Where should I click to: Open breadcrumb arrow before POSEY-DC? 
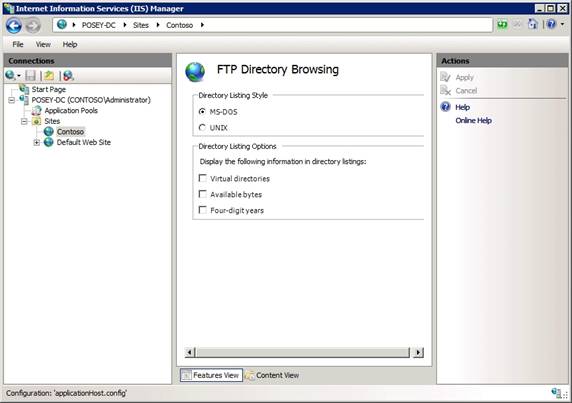point(74,25)
